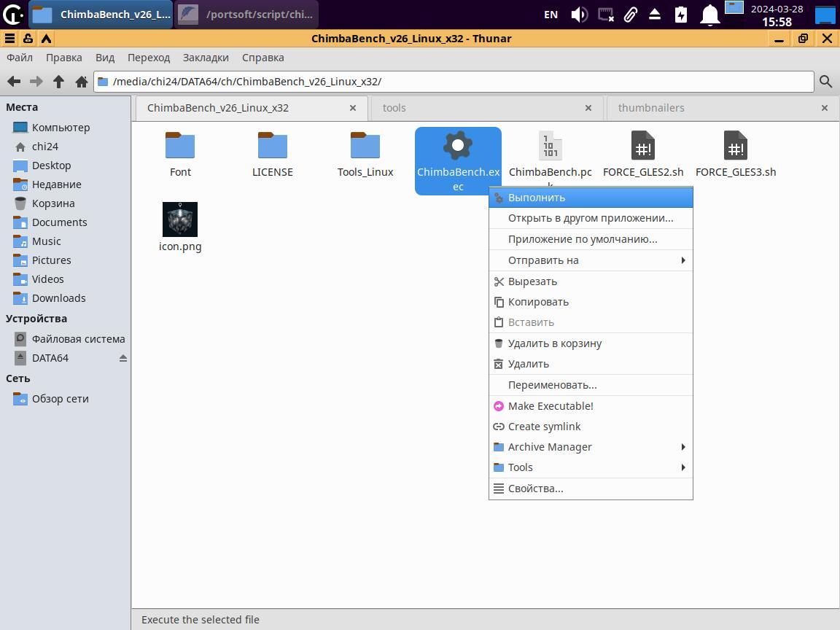Go back with the left arrow button
This screenshot has height=630, width=840.
14,82
